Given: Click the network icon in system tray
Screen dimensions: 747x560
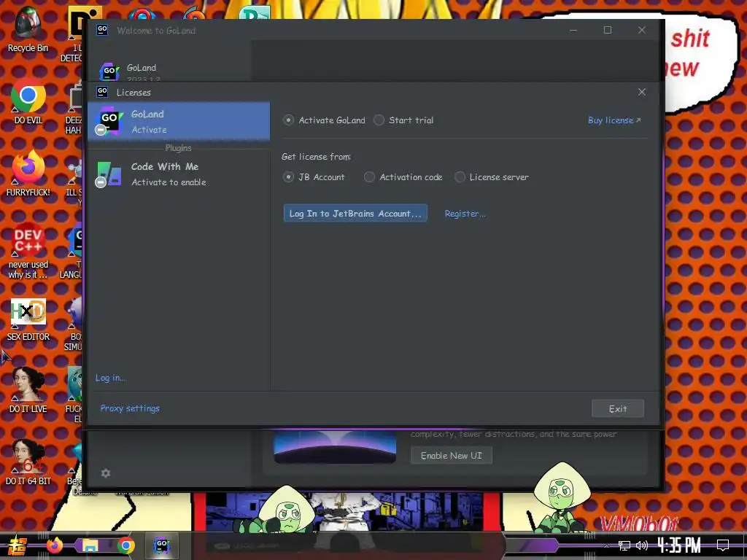Looking at the screenshot, I should click(x=624, y=545).
